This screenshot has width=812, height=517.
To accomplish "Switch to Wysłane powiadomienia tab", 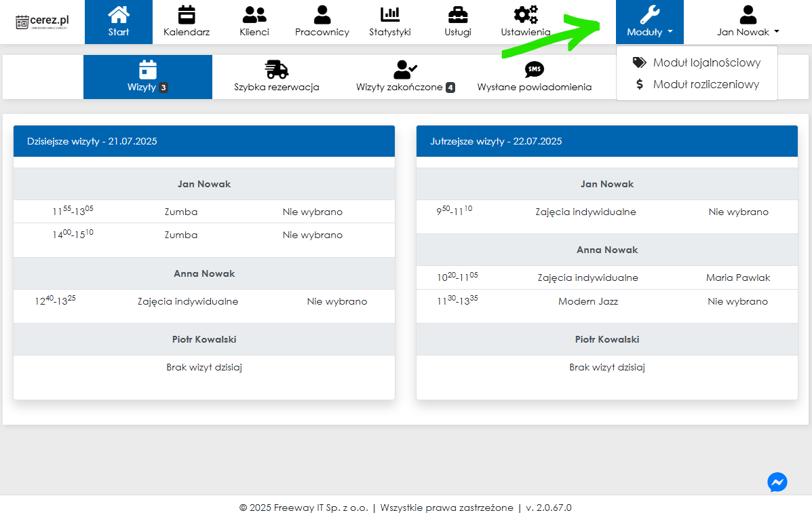I will (x=534, y=77).
